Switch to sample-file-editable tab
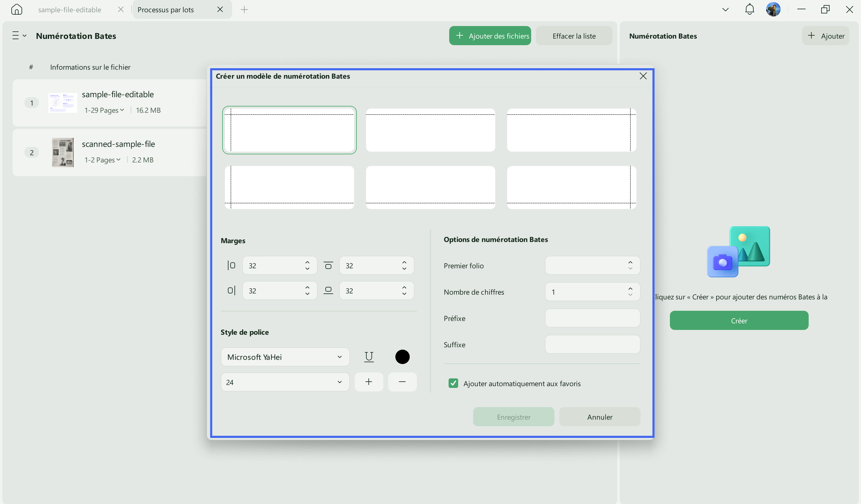This screenshot has height=504, width=861. tap(69, 10)
